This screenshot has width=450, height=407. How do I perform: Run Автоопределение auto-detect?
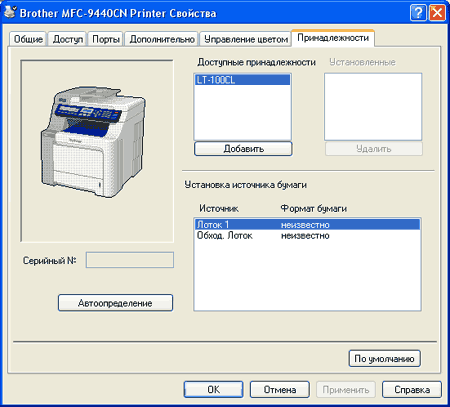tap(115, 303)
